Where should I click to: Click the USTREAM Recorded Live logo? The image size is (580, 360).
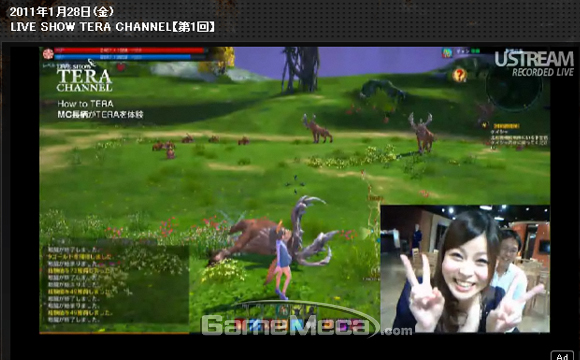point(534,64)
